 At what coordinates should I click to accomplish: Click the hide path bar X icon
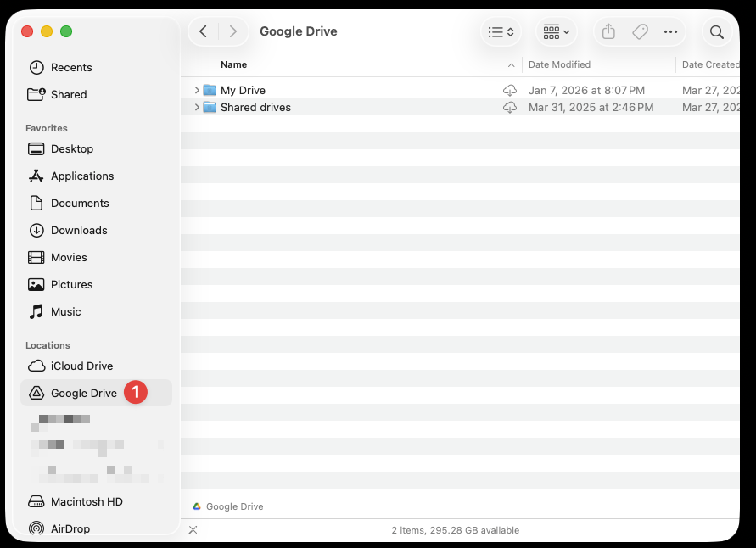tap(193, 530)
